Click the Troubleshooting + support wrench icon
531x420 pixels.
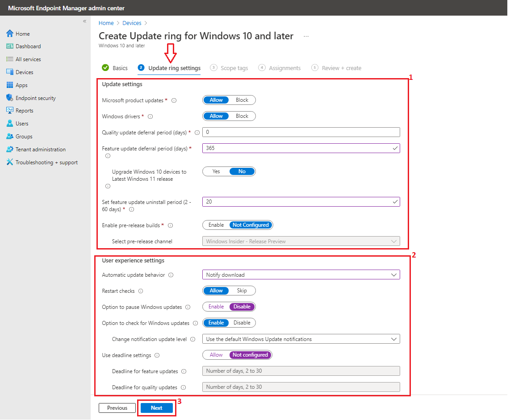[x=10, y=162]
